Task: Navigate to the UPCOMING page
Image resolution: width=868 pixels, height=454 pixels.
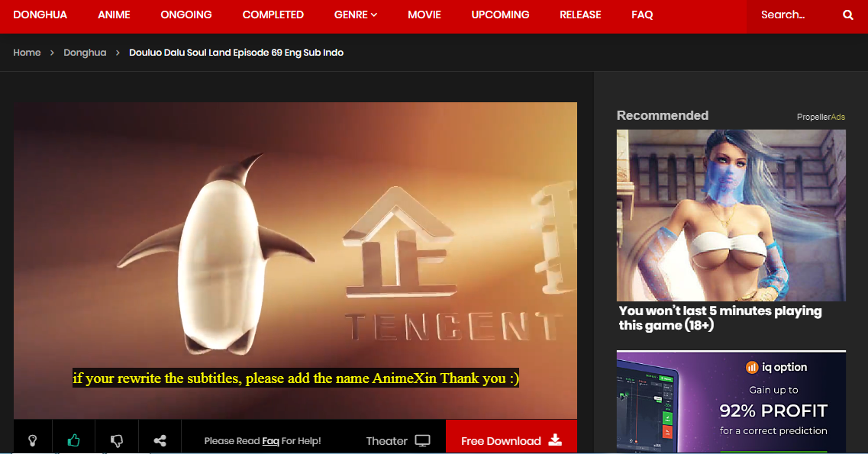Action: click(x=500, y=14)
